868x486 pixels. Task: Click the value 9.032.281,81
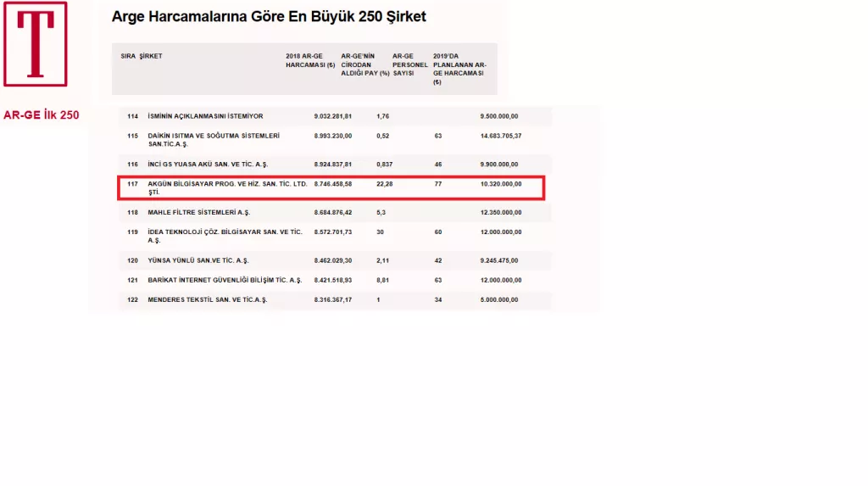[x=332, y=116]
